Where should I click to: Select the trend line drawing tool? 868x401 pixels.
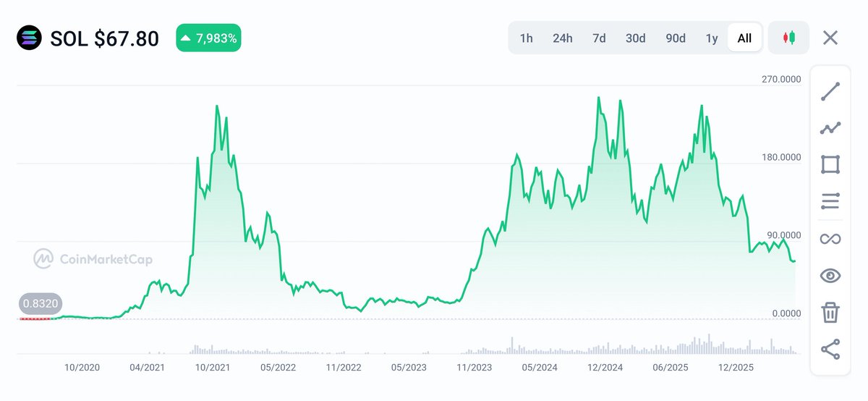tap(830, 92)
